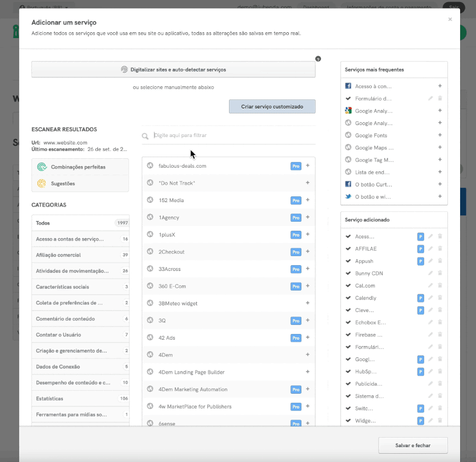Click the plus icon next to 2Checkout

click(x=308, y=252)
